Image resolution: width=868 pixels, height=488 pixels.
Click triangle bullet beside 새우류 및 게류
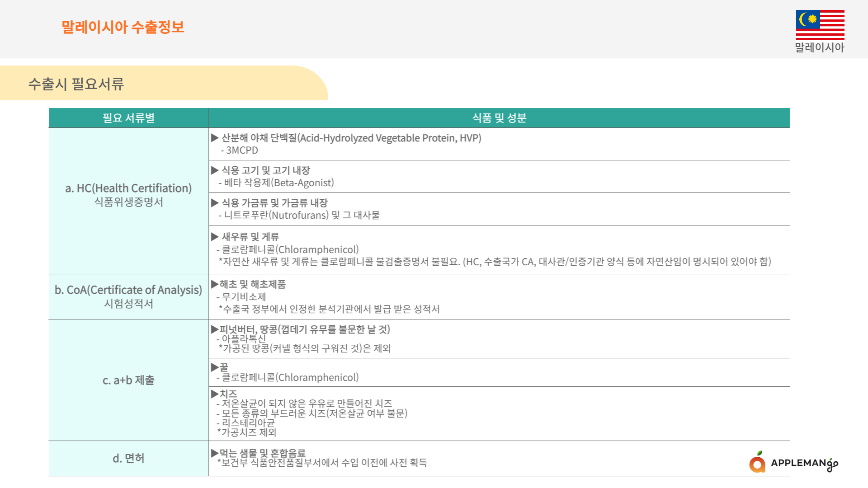[x=215, y=237]
